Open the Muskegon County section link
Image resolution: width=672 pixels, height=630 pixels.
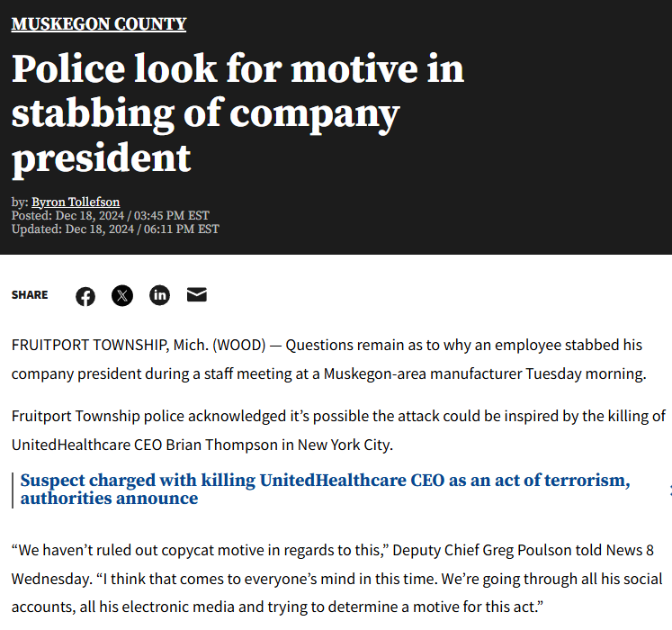(x=99, y=24)
